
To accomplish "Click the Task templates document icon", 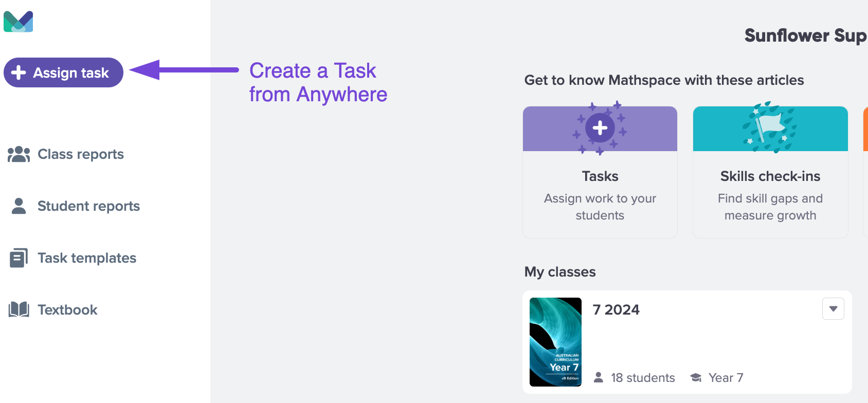I will [19, 258].
